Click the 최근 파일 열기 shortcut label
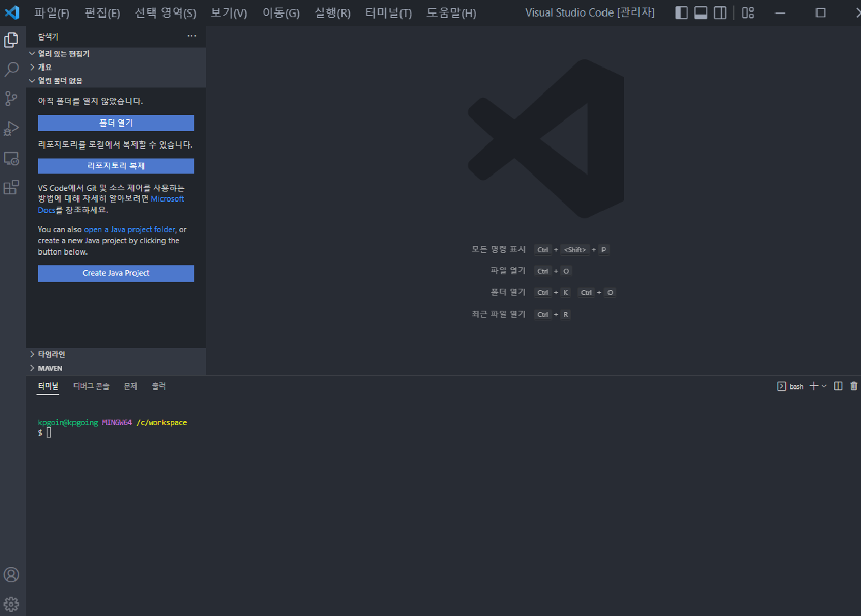This screenshot has height=616, width=861. [x=499, y=314]
